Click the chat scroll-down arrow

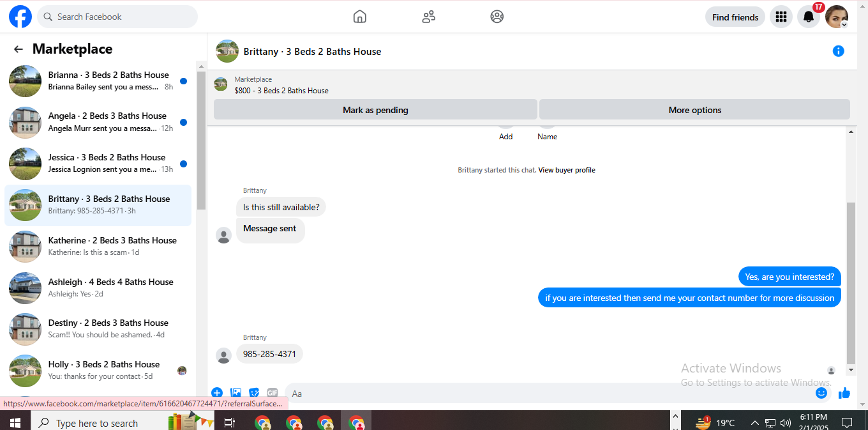click(x=851, y=370)
